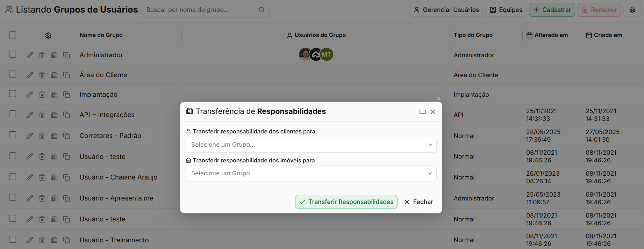Go to Equipes
The image size is (644, 249).
click(x=506, y=10)
